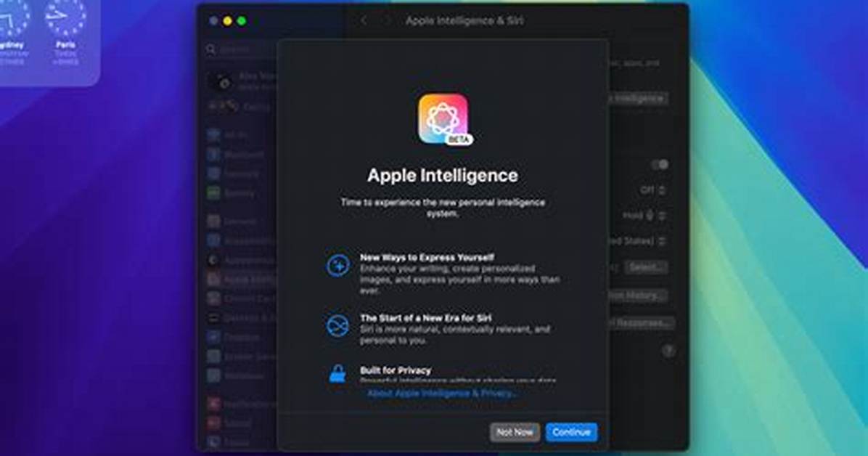This screenshot has height=456, width=868.
Task: Click the Paris clock widget
Action: (x=65, y=33)
